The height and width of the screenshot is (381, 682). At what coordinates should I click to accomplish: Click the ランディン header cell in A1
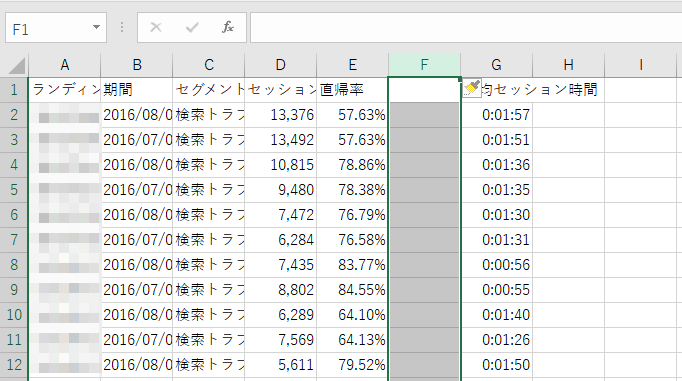64,90
